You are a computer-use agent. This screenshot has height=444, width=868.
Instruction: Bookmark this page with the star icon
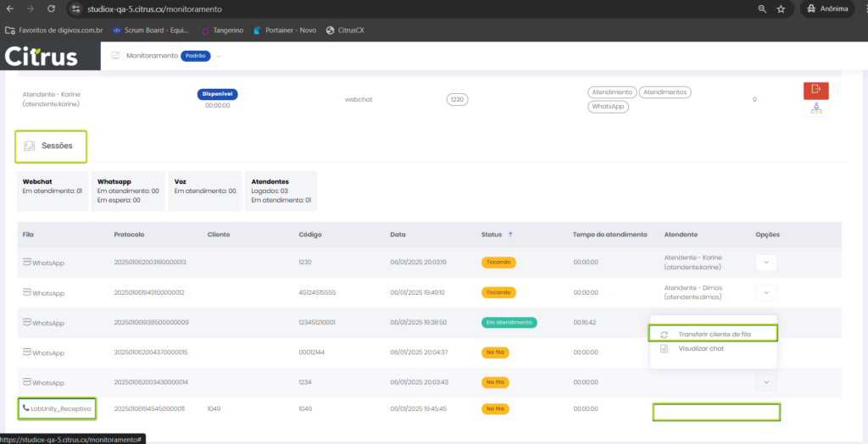coord(781,9)
